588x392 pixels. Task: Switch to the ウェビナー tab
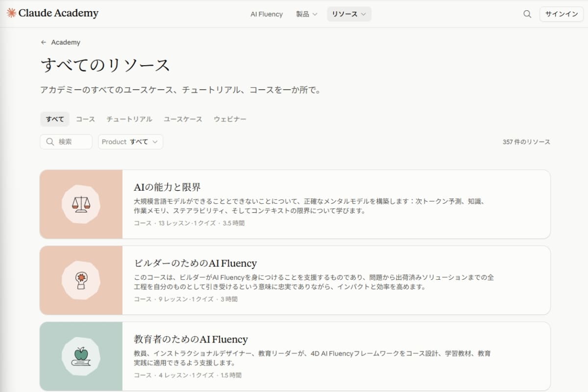pos(230,119)
